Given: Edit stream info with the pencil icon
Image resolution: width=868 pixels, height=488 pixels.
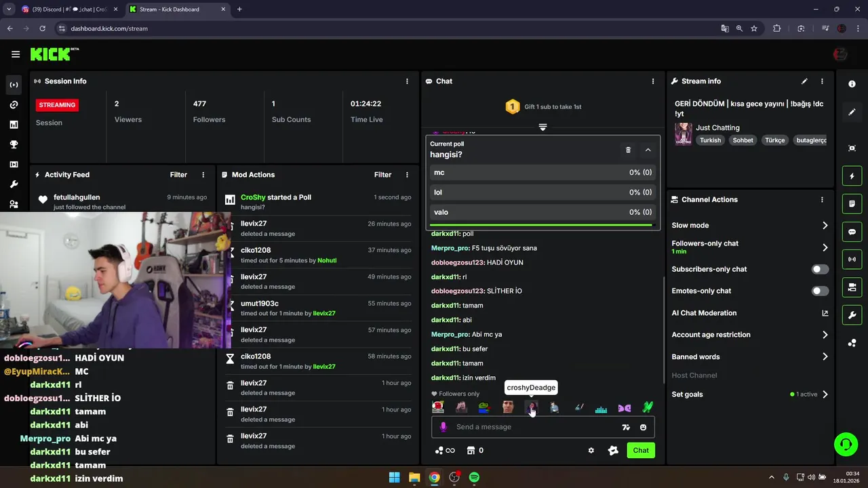Looking at the screenshot, I should [x=804, y=81].
